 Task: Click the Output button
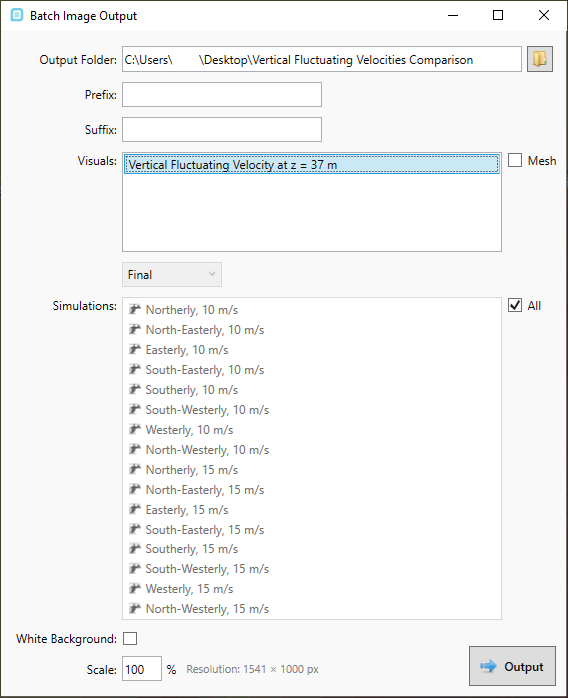coord(512,666)
